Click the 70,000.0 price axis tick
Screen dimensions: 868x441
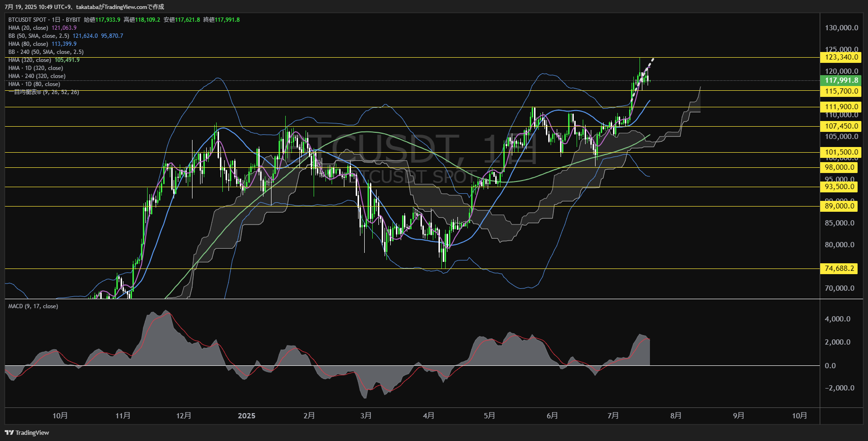(840, 288)
